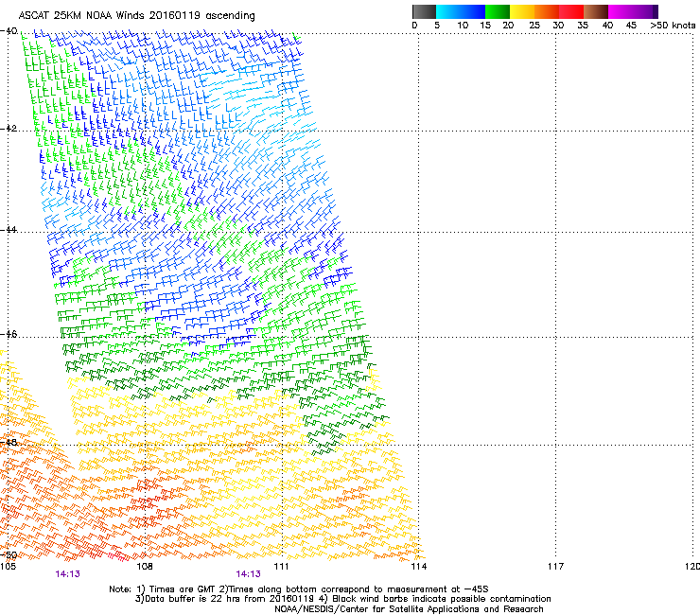Click the -50 latitude axis label

[9, 555]
